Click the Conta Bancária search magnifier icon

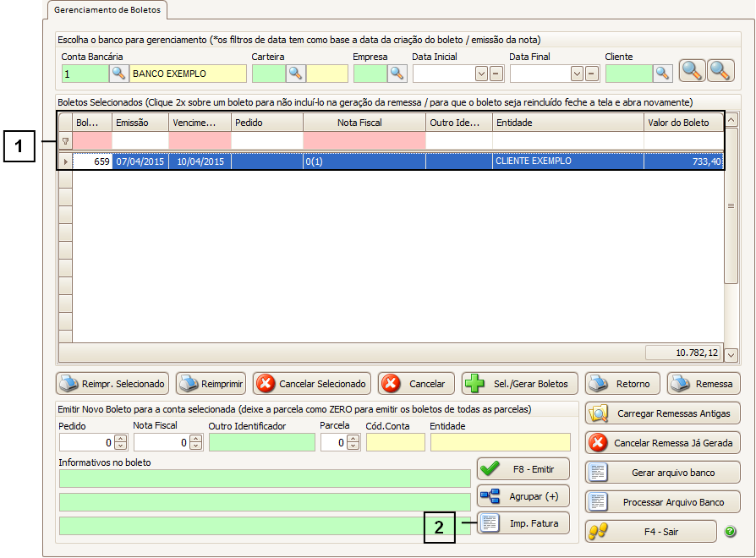(119, 74)
